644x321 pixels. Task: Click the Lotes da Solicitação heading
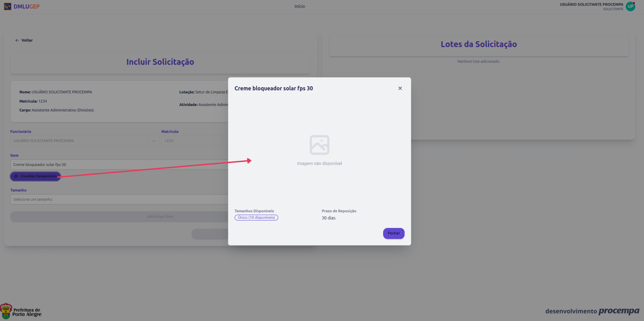478,44
